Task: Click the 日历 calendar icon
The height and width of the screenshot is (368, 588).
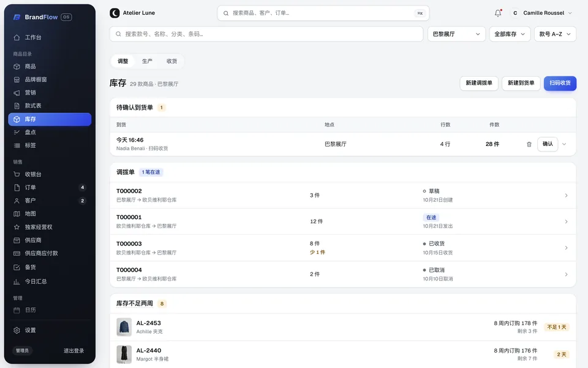Action: pyautogui.click(x=17, y=310)
